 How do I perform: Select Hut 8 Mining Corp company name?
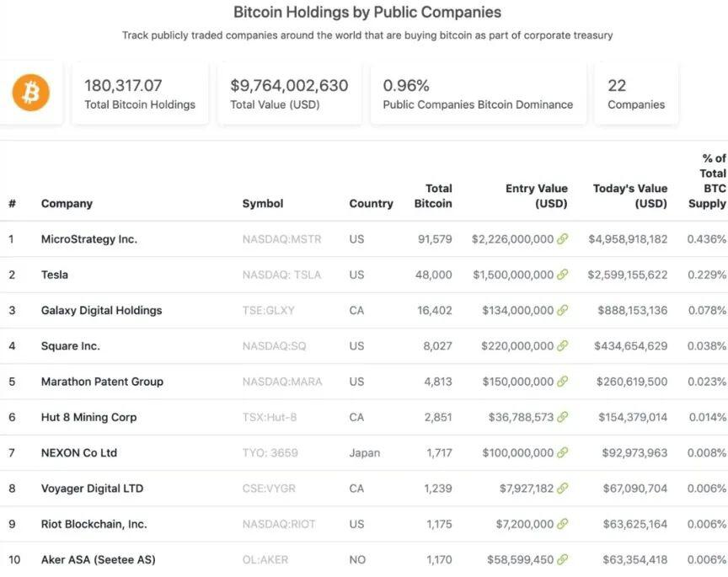tap(88, 417)
